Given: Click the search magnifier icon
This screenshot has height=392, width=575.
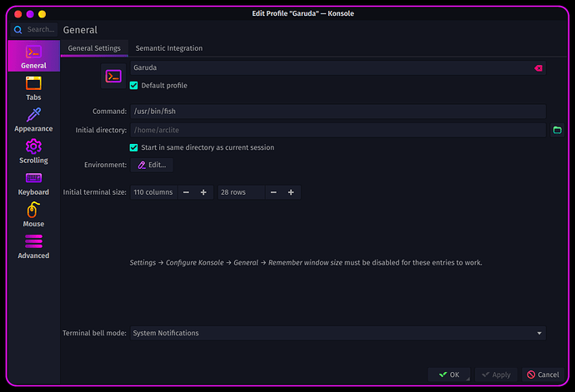Looking at the screenshot, I should (18, 30).
